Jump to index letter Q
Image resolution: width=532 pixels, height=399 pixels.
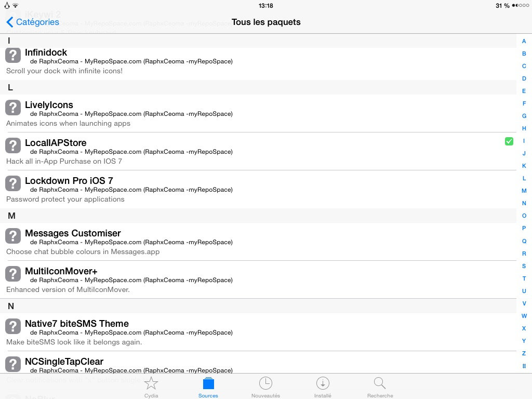click(524, 241)
